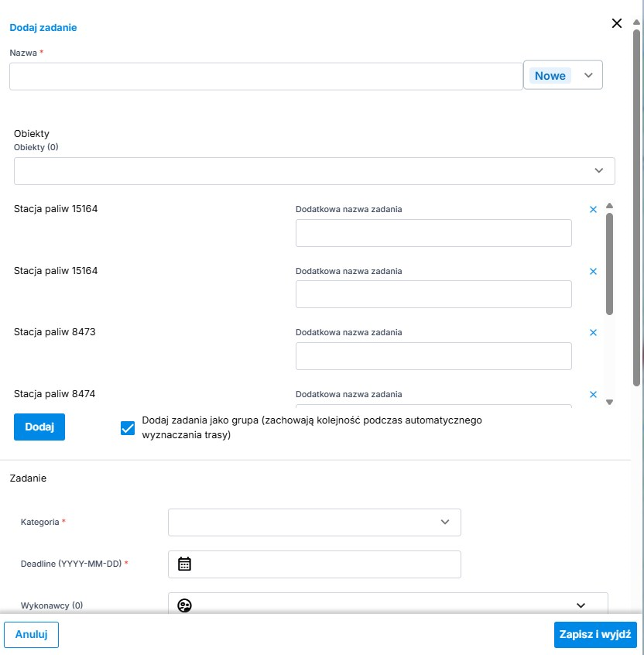The image size is (644, 655).
Task: Click the dialog scrollbar's up arrow
Action: [x=636, y=22]
